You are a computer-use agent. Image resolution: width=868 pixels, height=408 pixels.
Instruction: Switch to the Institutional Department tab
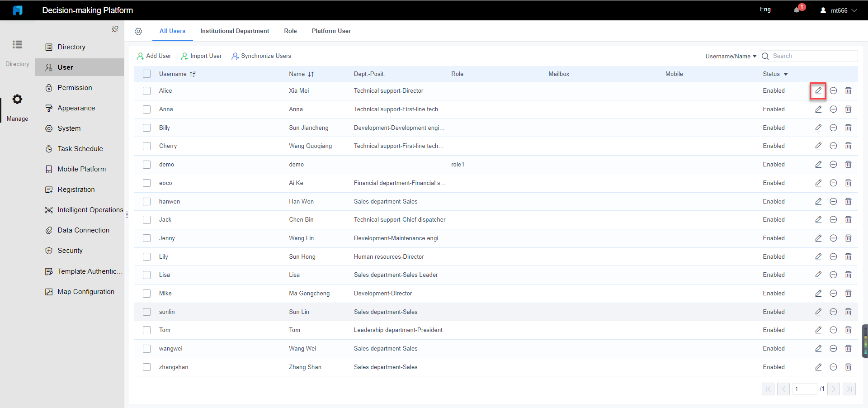(x=235, y=31)
